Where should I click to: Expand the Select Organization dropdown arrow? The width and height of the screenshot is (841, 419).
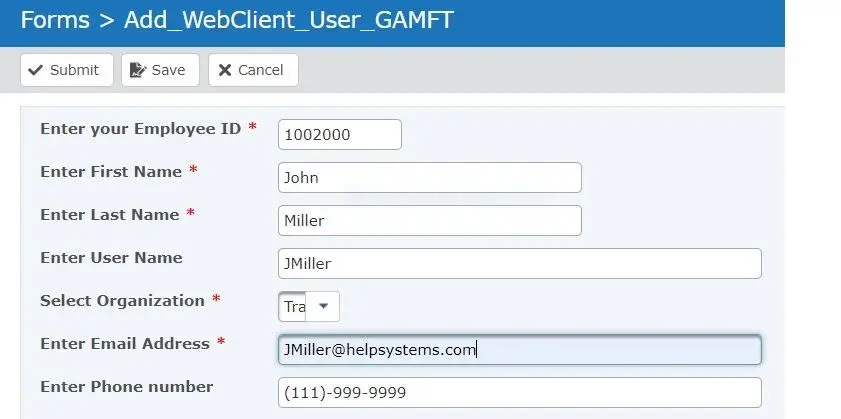click(323, 307)
